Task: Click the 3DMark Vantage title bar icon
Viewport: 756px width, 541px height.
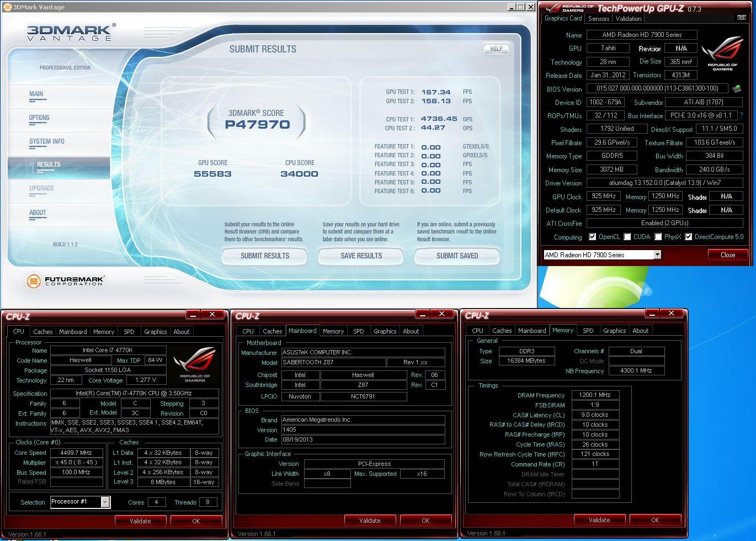Action: (8, 7)
